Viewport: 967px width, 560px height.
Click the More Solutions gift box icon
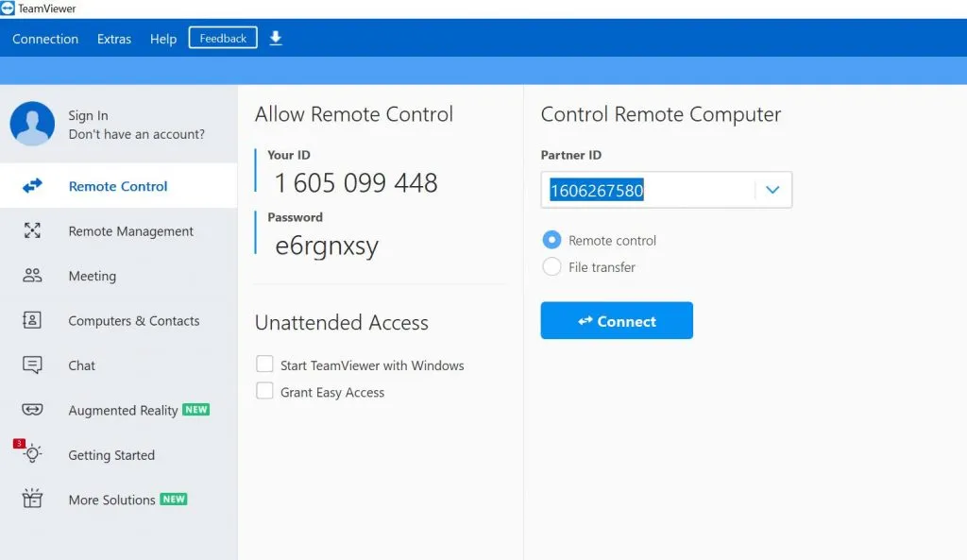(x=32, y=499)
